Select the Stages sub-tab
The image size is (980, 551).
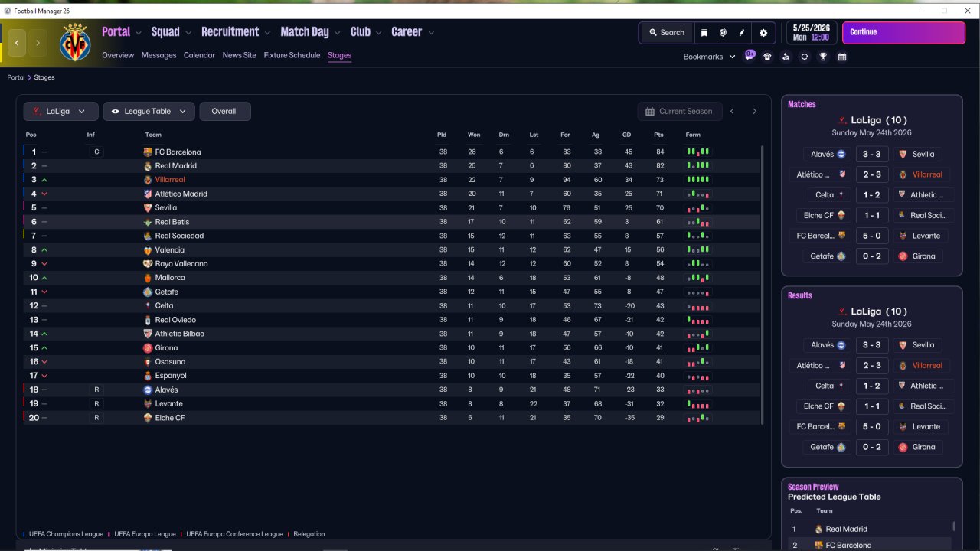[x=339, y=56]
